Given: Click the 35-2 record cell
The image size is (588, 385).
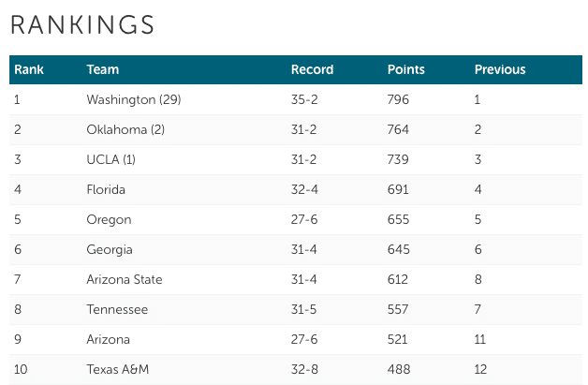Looking at the screenshot, I should point(304,99).
